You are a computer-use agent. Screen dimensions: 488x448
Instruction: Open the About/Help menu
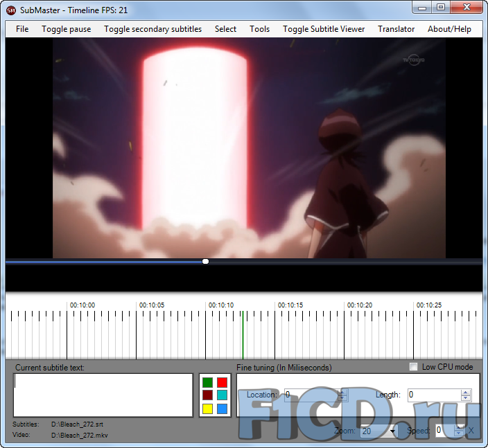(x=449, y=29)
